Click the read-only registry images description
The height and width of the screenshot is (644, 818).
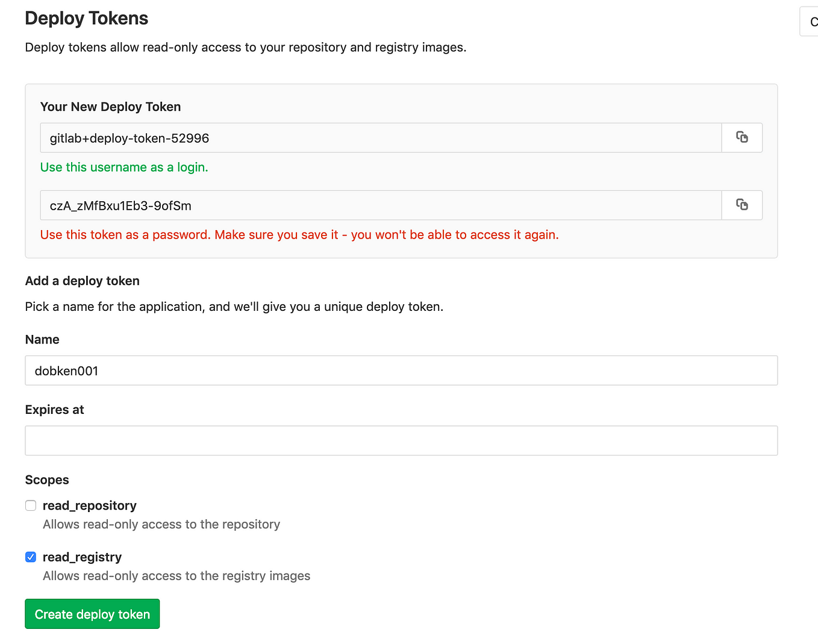point(176,576)
